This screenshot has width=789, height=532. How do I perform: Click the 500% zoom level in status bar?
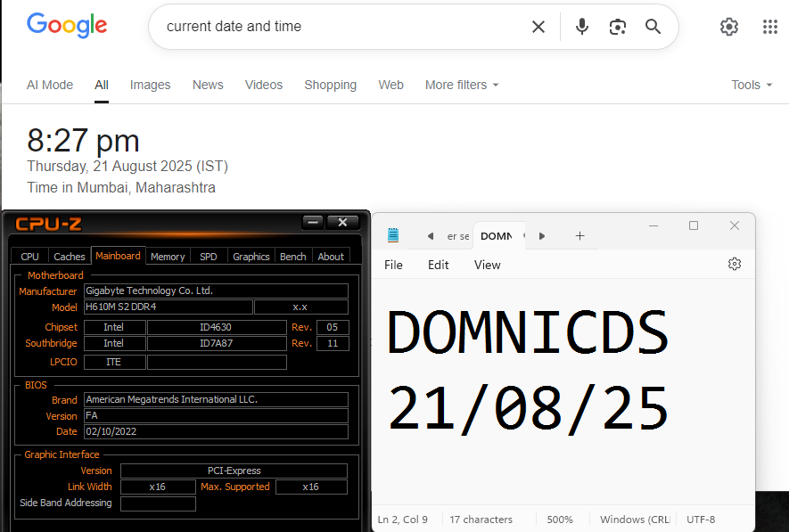(x=560, y=520)
